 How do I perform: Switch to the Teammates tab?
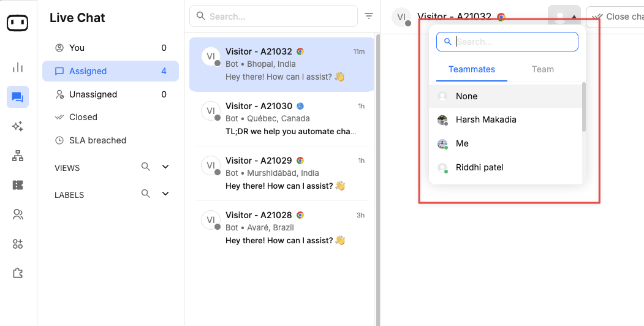[x=471, y=69]
